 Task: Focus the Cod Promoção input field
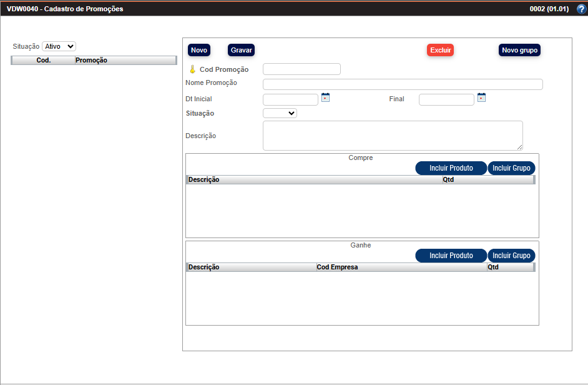point(301,69)
